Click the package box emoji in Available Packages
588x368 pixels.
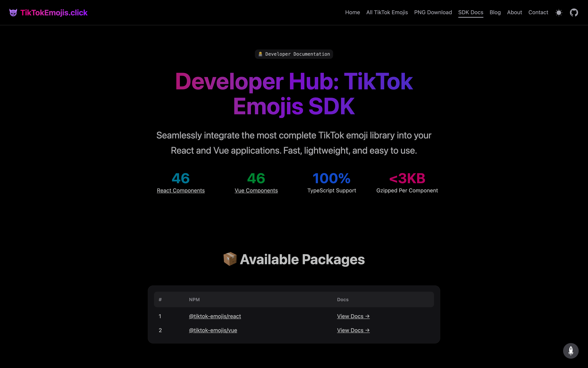(x=230, y=259)
